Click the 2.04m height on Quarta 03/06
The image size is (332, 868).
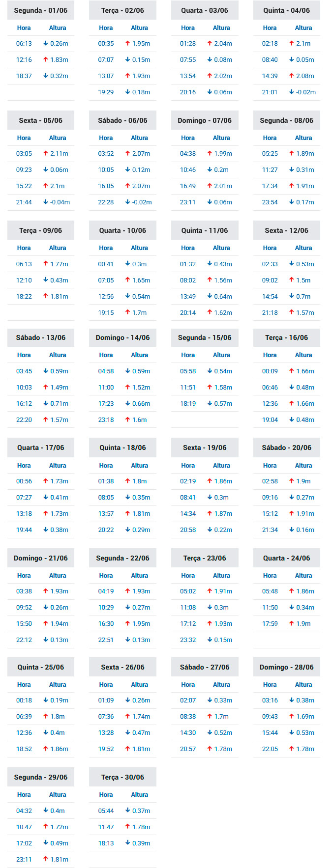point(223,43)
